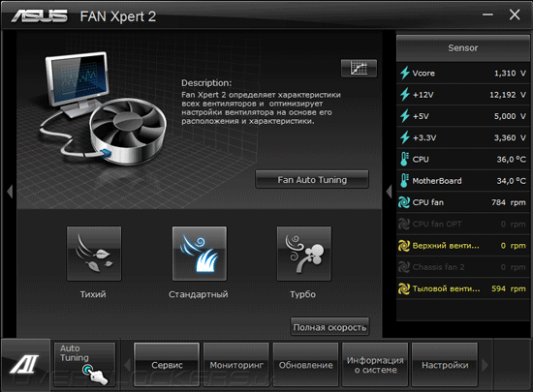Screen dimensions: 533x392
Task: Open the Обновление menu
Action: tap(305, 365)
